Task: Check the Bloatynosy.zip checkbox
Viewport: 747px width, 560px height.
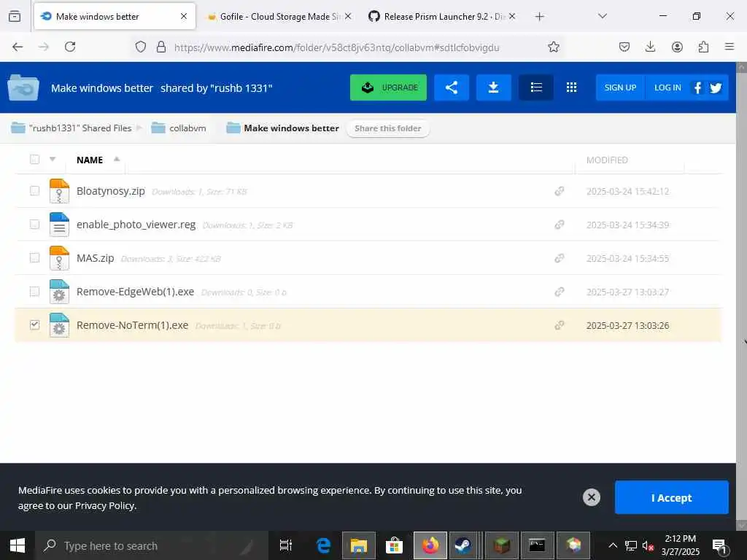Action: coord(34,191)
